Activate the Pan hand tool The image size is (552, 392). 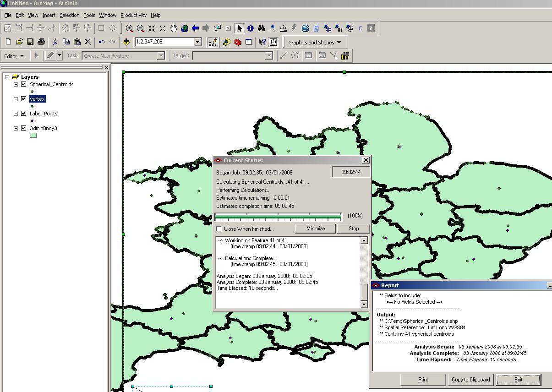174,28
